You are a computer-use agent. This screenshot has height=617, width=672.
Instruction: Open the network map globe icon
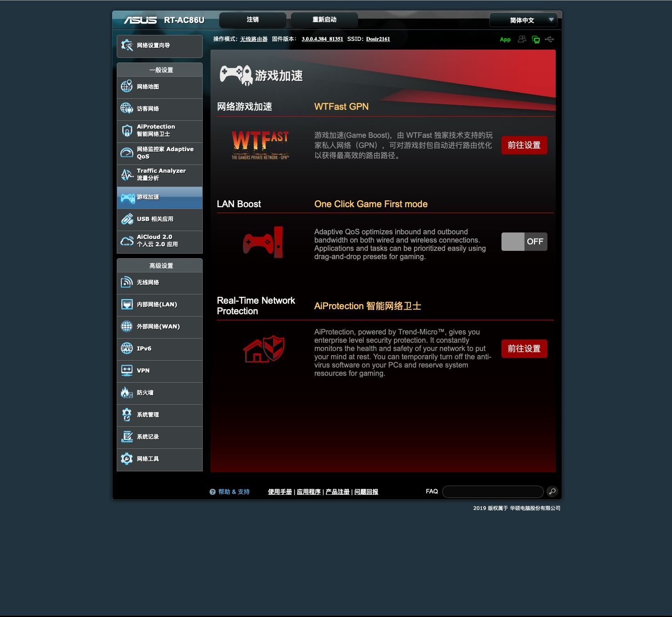tap(126, 86)
